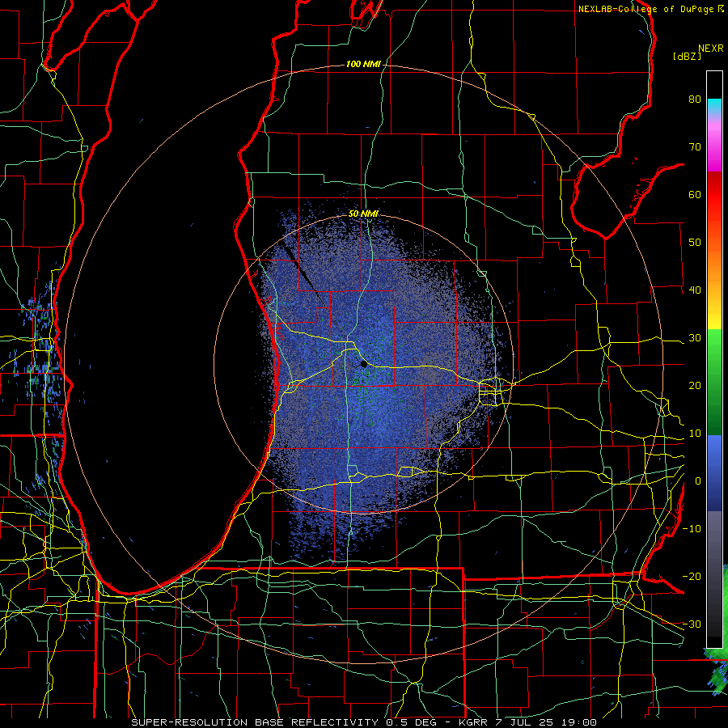
Task: Click the 30 dBZ scale label
Action: point(695,338)
